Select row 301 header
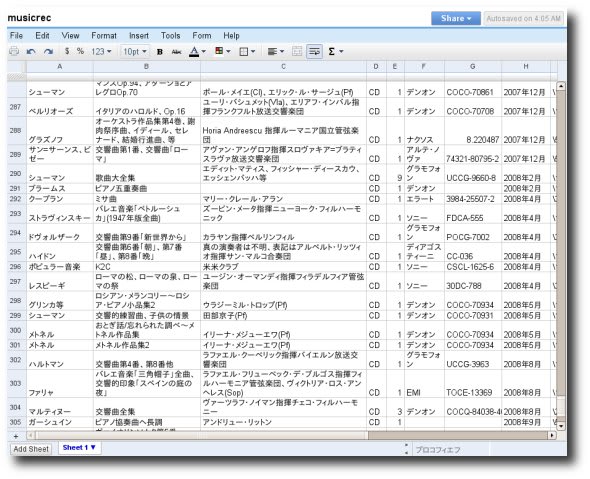 (x=16, y=345)
